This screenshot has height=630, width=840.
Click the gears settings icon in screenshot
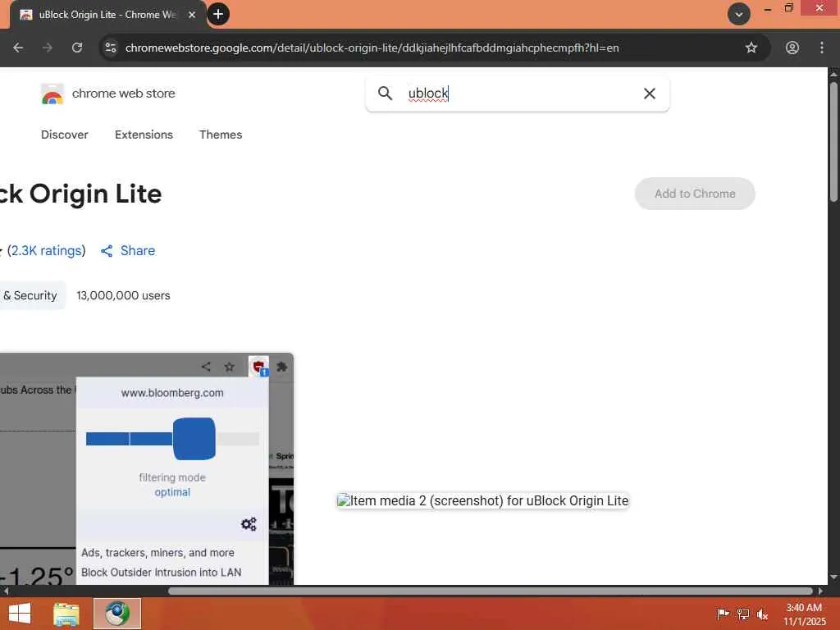point(249,524)
